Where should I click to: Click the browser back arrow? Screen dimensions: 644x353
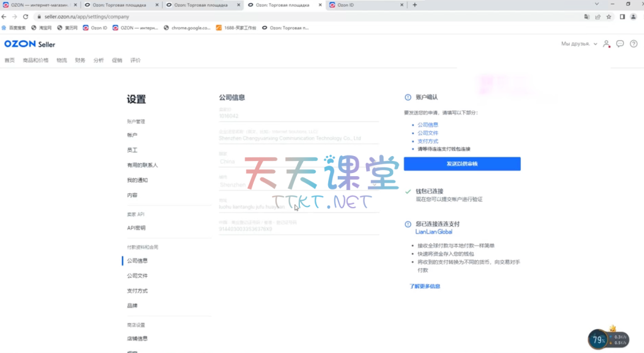(6, 17)
